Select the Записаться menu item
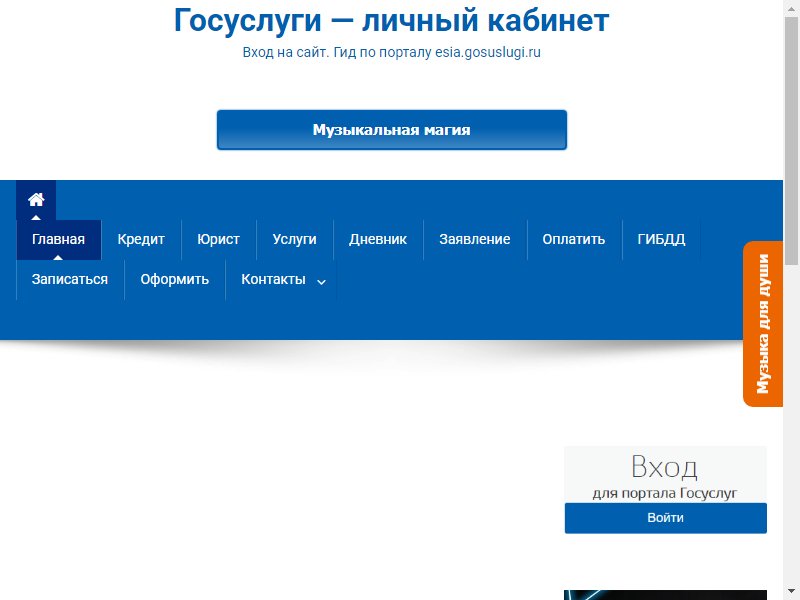The height and width of the screenshot is (600, 800). 70,280
